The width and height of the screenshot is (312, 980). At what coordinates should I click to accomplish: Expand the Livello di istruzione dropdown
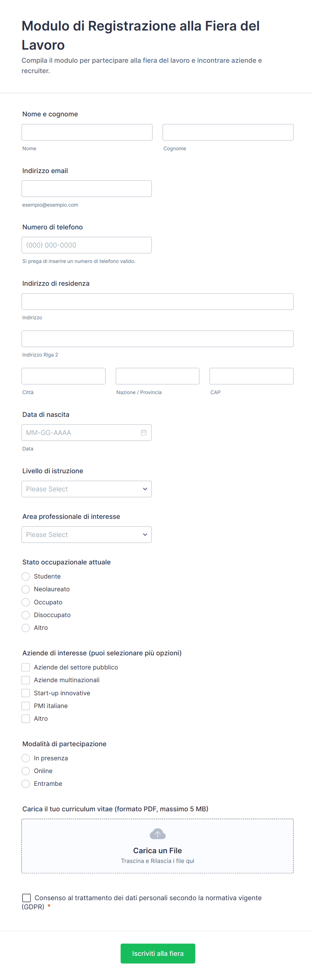[86, 489]
